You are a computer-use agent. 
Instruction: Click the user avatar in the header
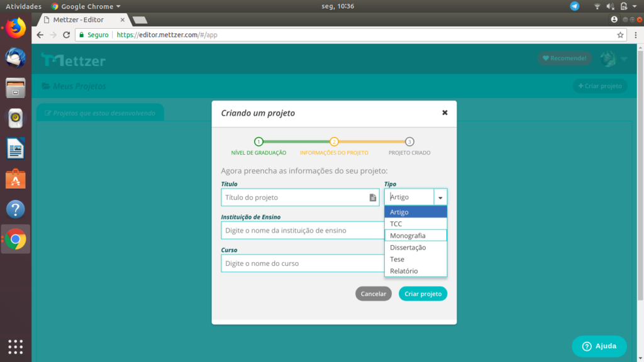click(608, 58)
